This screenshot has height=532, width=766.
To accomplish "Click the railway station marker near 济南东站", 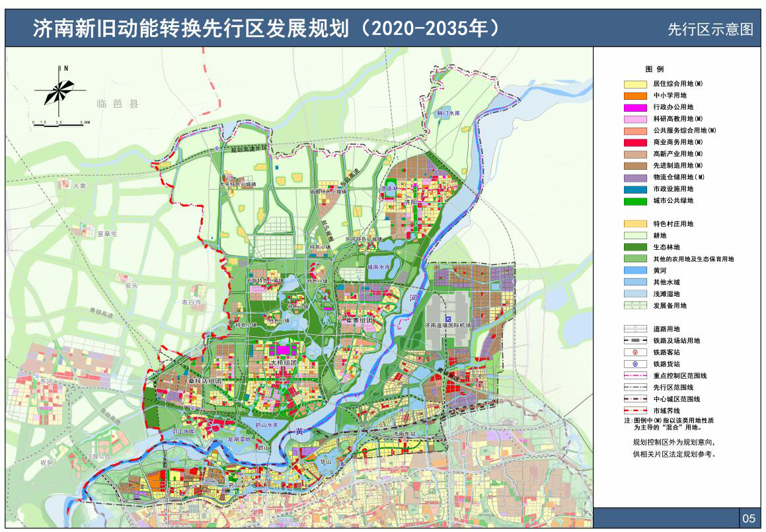I will tap(404, 439).
